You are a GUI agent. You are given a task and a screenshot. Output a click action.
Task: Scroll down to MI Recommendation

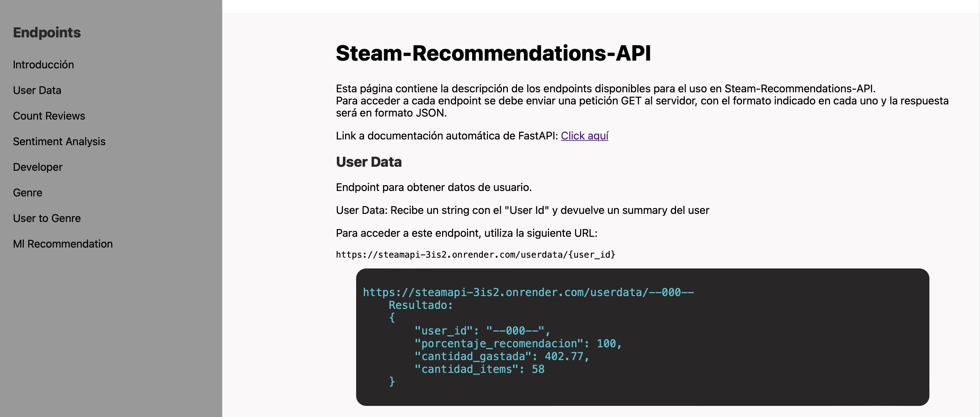click(x=62, y=243)
